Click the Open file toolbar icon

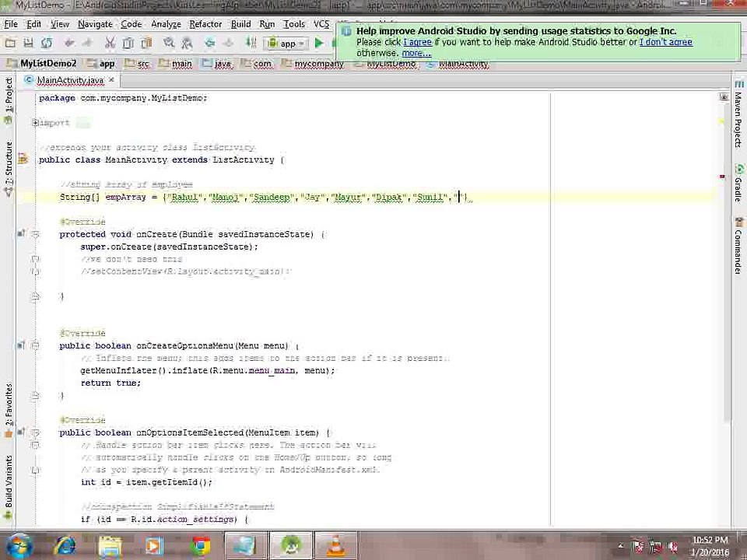(11, 44)
